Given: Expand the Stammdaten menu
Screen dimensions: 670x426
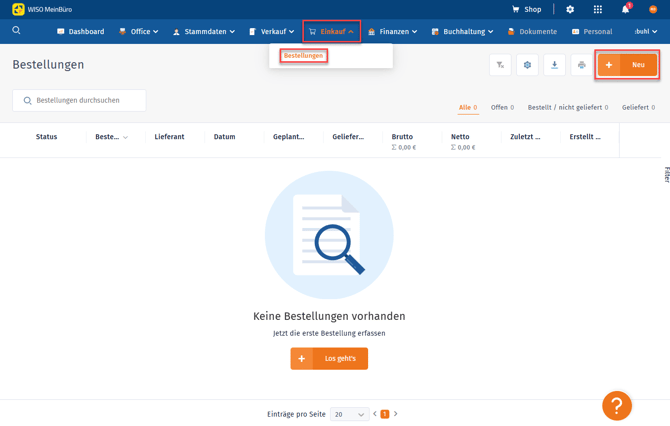Looking at the screenshot, I should (204, 32).
